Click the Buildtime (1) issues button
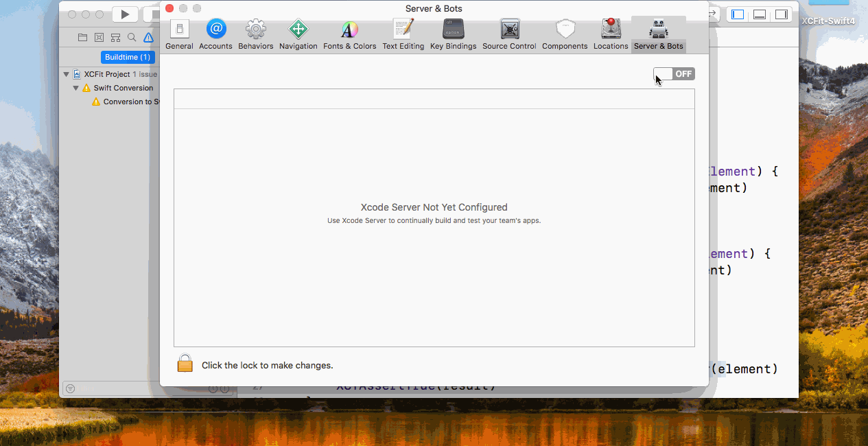 tap(127, 57)
